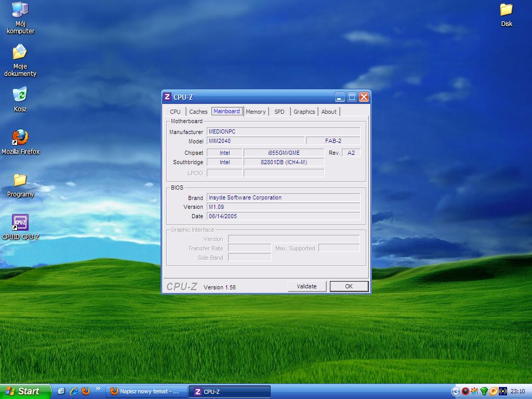Open the Start menu
532x399 pixels.
pos(25,392)
